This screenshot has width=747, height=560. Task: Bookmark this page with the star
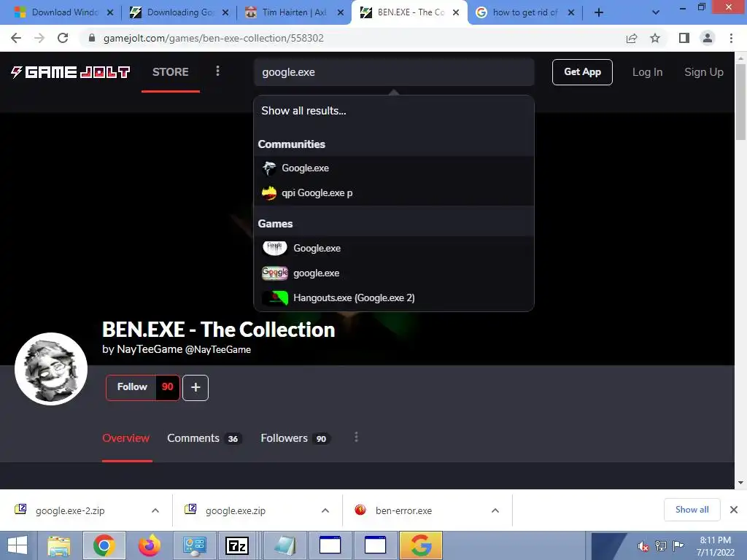tap(655, 38)
